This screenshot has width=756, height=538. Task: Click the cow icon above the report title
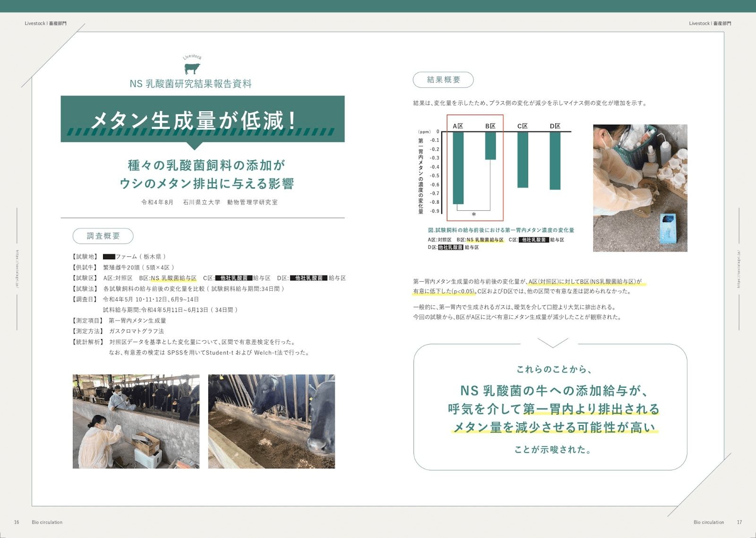click(192, 69)
